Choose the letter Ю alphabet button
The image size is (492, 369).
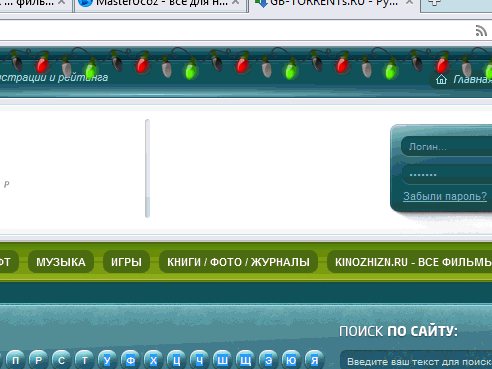[x=291, y=360]
